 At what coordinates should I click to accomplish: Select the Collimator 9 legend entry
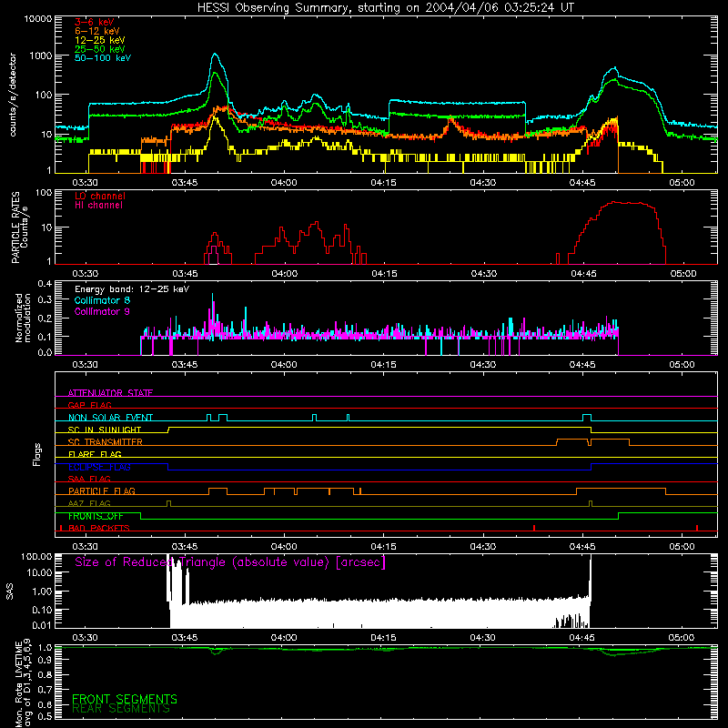pyautogui.click(x=102, y=311)
